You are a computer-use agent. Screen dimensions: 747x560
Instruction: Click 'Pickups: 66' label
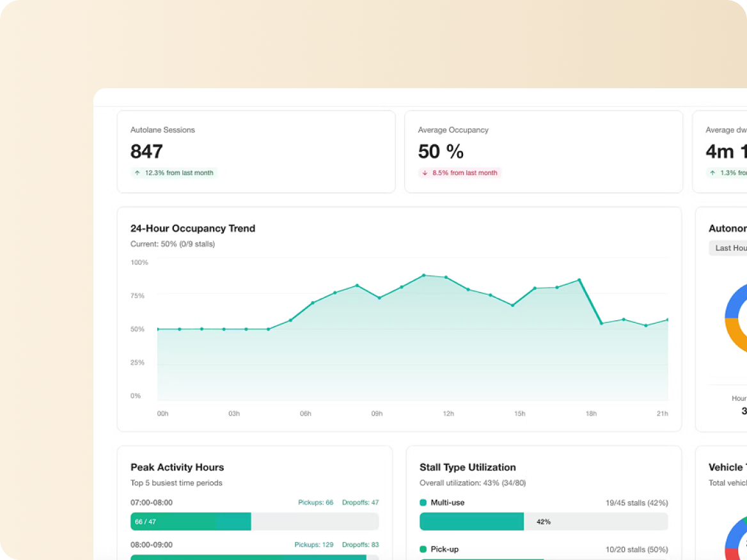[x=315, y=502]
